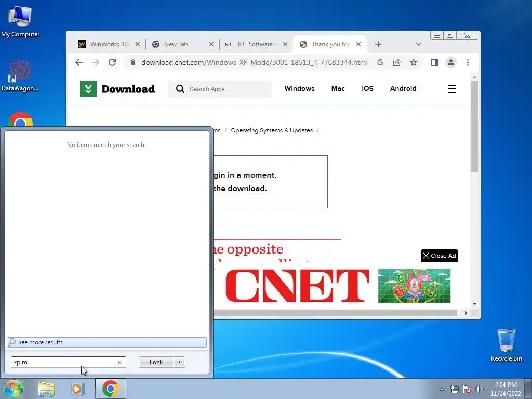
Task: Click the Google icon in address bar
Action: click(x=380, y=62)
